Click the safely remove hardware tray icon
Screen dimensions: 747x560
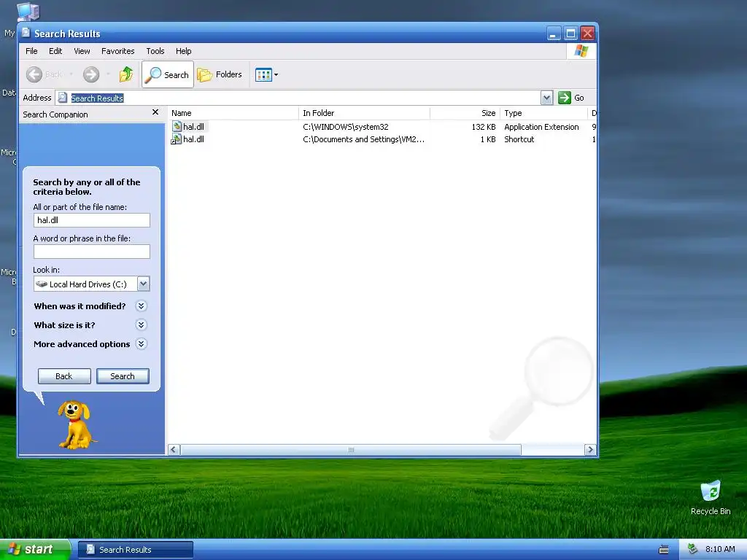693,549
